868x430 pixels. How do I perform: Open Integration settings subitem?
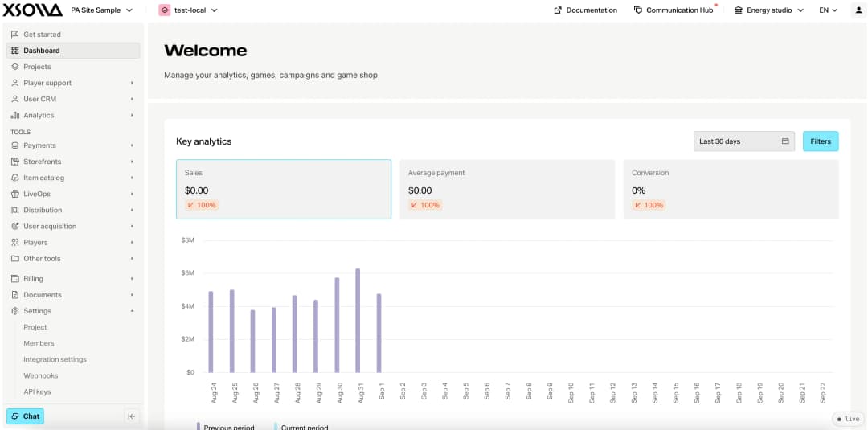pyautogui.click(x=55, y=359)
